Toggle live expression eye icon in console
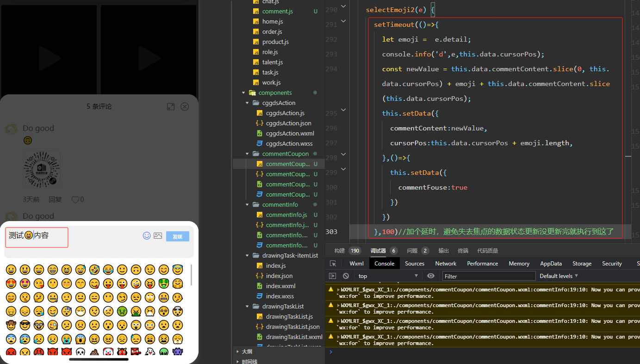The image size is (640, 364). point(431,276)
